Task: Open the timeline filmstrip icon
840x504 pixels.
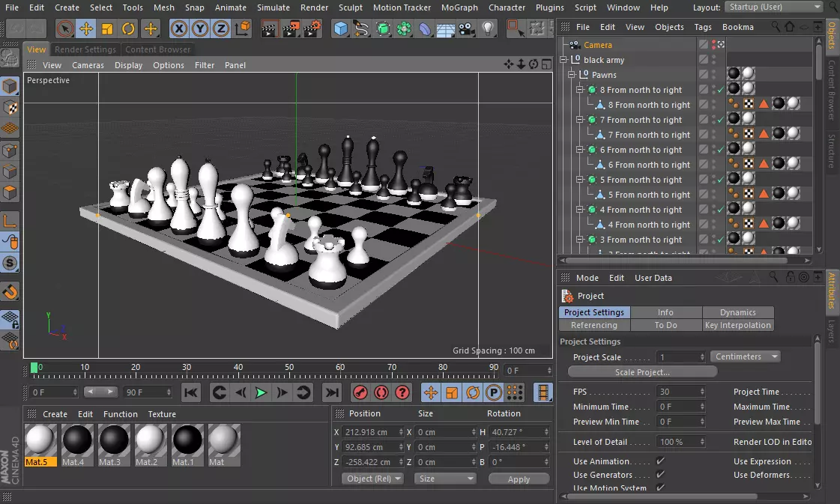Action: (x=543, y=392)
